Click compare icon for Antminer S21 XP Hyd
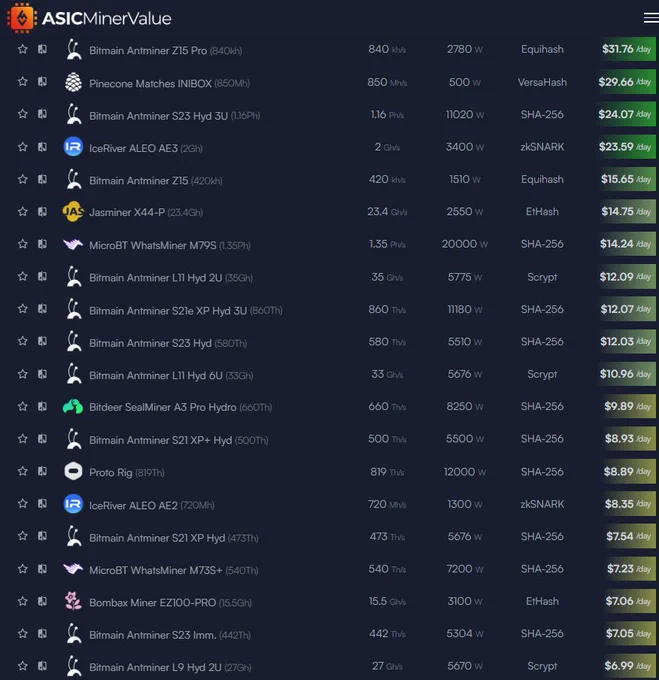 click(42, 536)
